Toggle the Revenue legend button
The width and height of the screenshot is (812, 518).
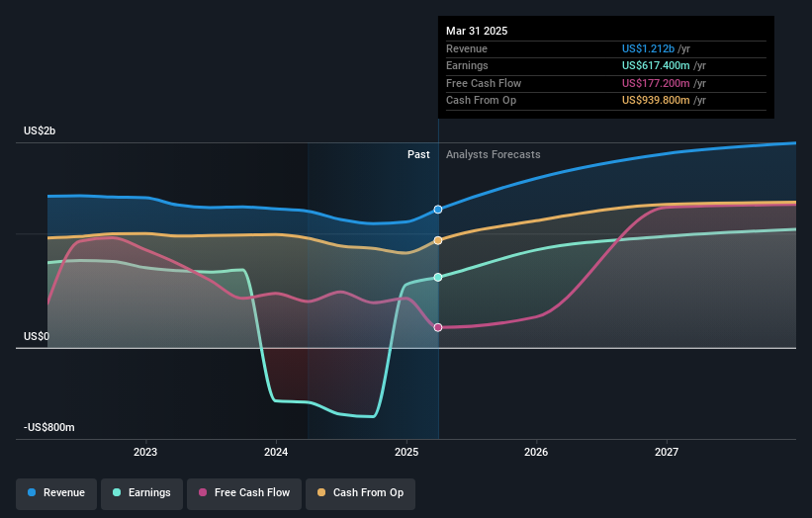[56, 492]
